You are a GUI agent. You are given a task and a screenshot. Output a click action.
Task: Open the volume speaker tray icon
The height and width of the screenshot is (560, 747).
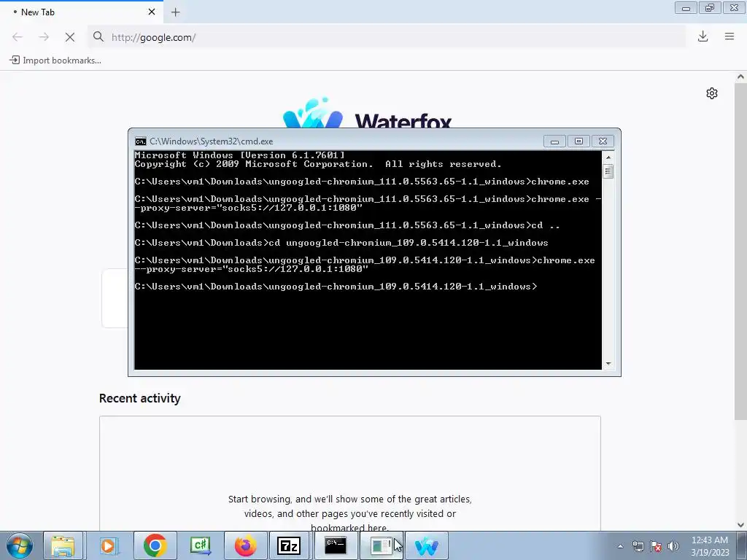pos(673,546)
